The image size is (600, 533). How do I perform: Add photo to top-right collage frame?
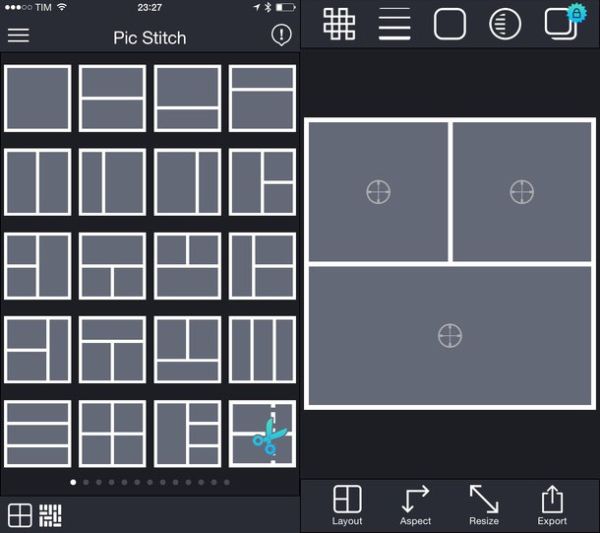pyautogui.click(x=522, y=191)
